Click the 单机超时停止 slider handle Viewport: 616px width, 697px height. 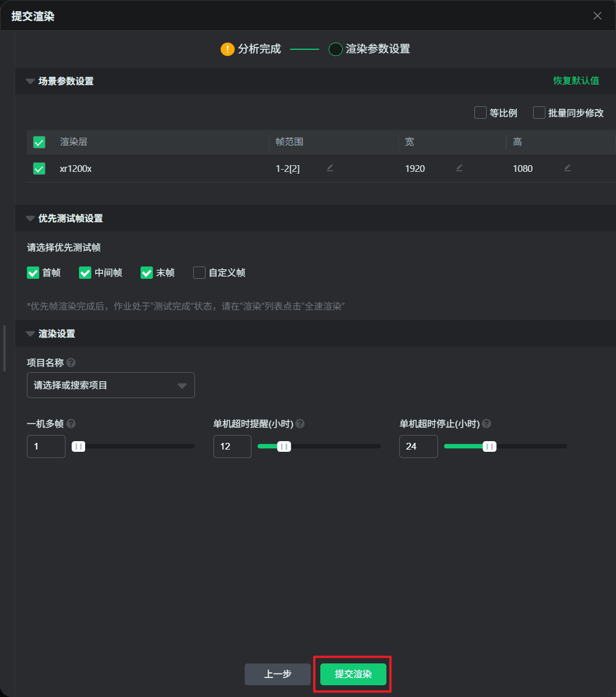pyautogui.click(x=489, y=446)
